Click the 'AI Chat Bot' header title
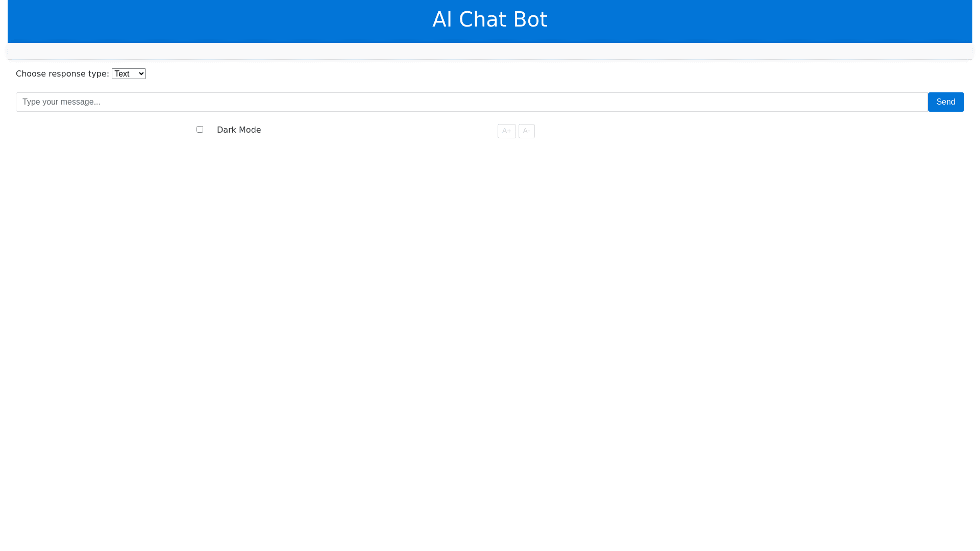This screenshot has width=980, height=551. [x=489, y=20]
